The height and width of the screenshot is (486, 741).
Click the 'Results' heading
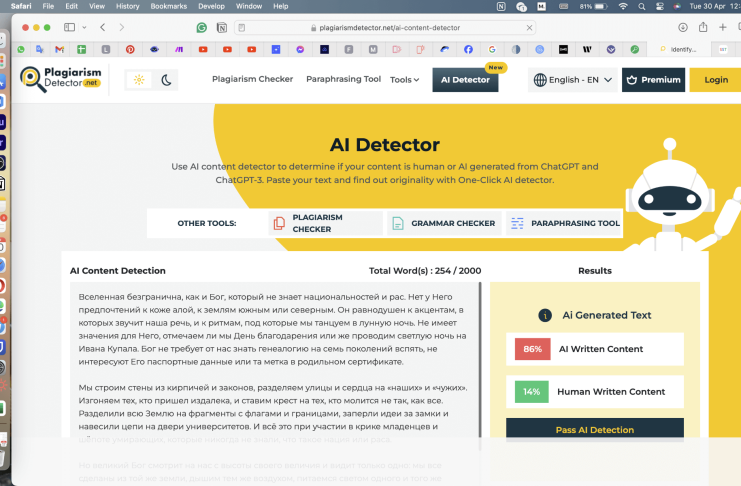coord(595,271)
